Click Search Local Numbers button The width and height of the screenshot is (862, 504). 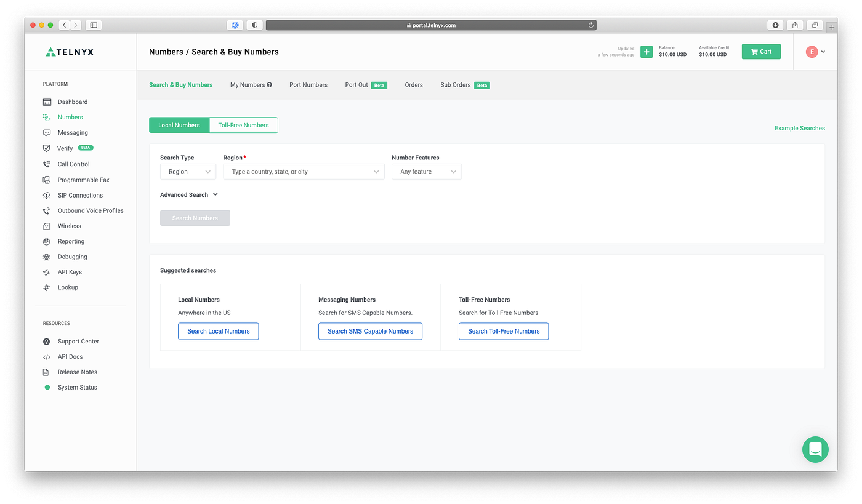pos(219,331)
